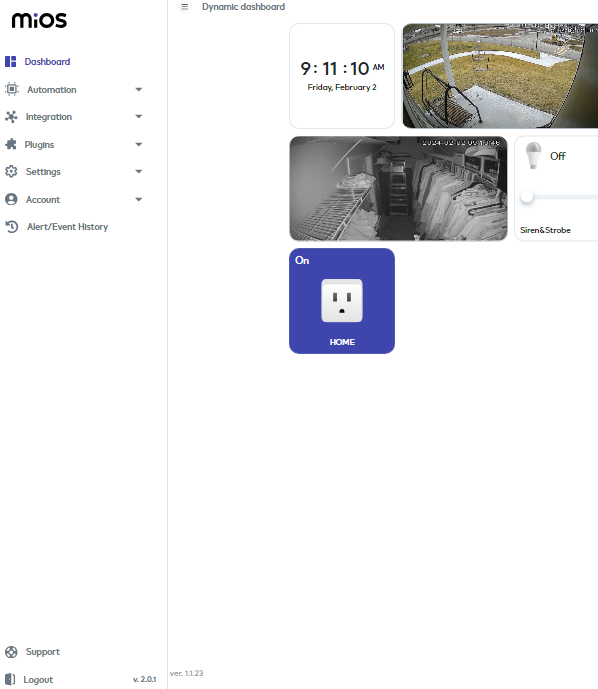Viewport: 598px width, 689px height.
Task: Click the Alert/Event History clock icon
Action: coord(12,227)
